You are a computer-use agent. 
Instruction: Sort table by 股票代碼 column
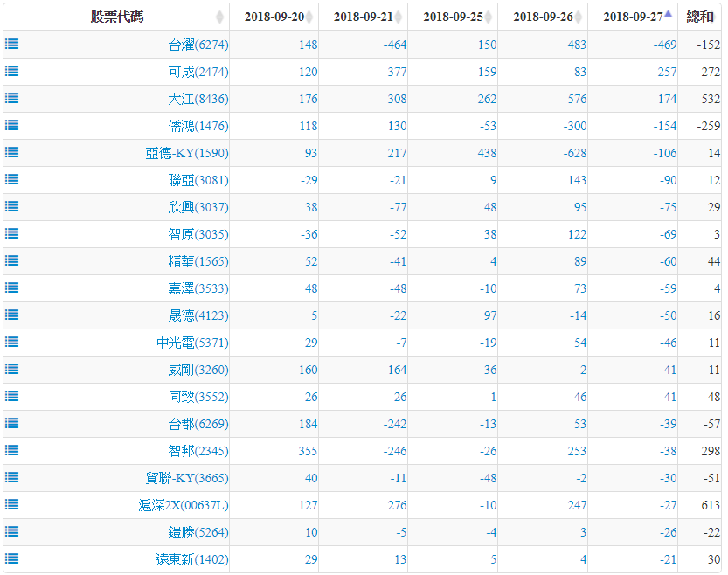(x=116, y=17)
